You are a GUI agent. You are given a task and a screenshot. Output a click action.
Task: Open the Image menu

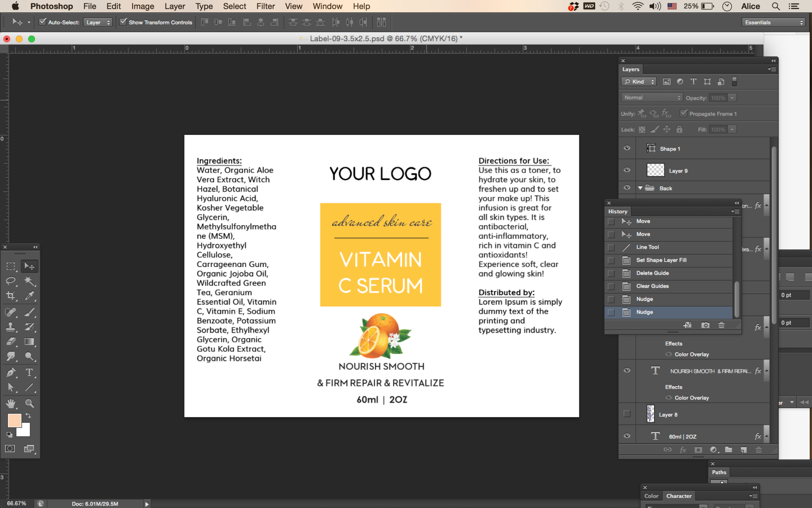(x=143, y=6)
